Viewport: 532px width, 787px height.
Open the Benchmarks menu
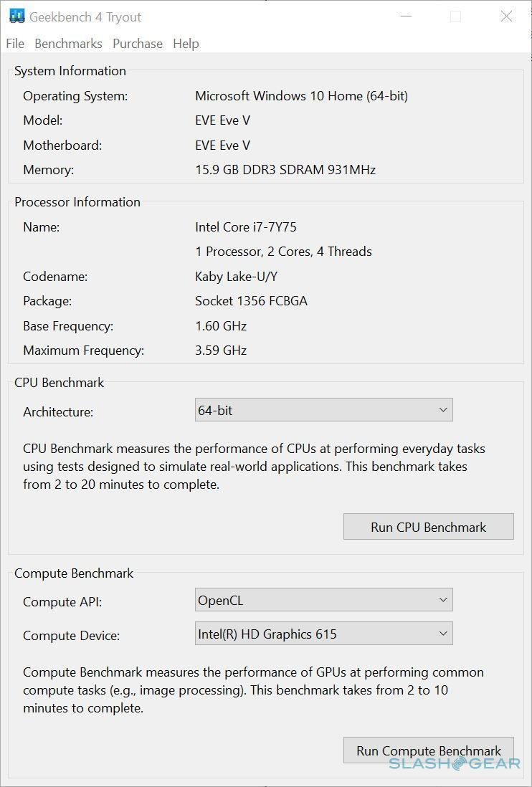pyautogui.click(x=68, y=44)
